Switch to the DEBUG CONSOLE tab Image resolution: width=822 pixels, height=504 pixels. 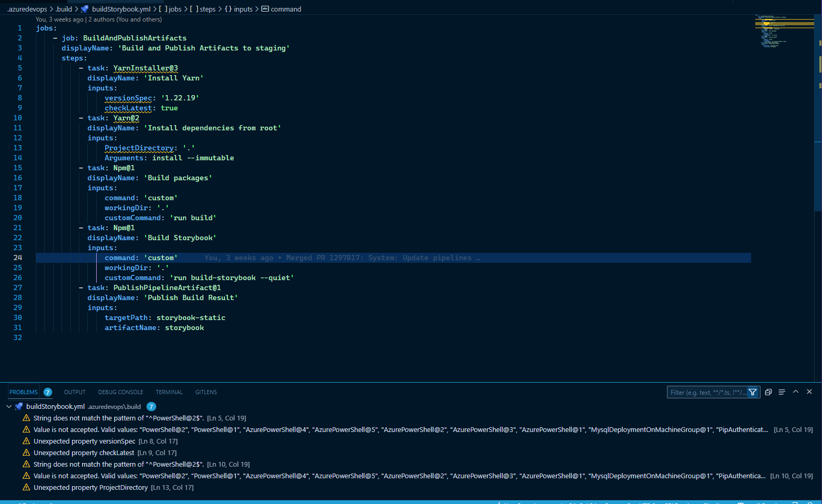pos(120,392)
